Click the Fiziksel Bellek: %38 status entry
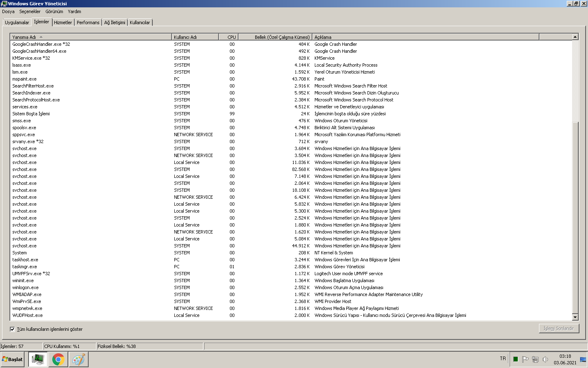 click(150, 346)
